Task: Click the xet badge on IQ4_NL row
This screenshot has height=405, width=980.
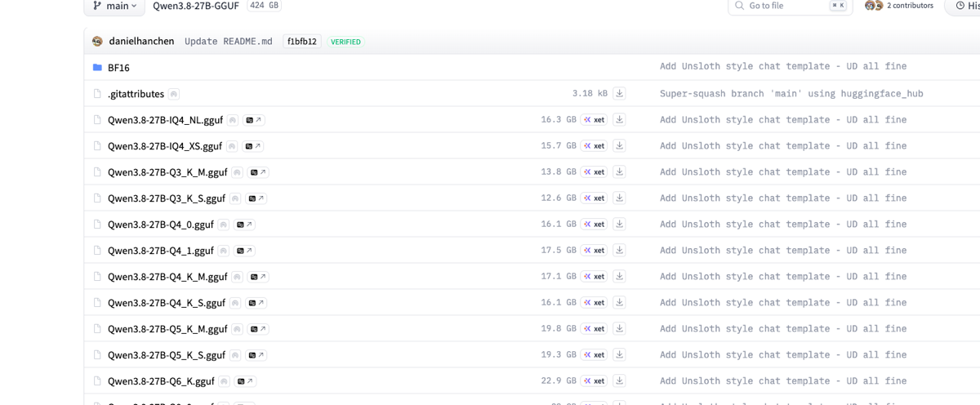Action: pos(594,120)
